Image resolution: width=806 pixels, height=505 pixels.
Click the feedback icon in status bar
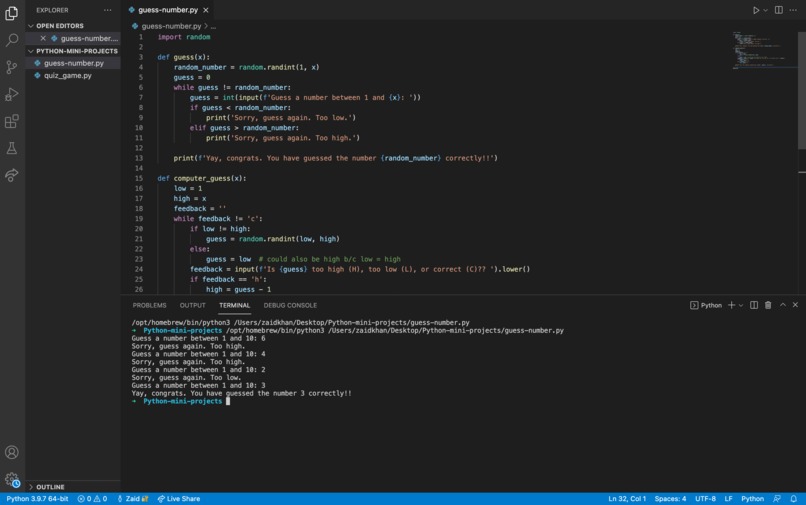pos(777,499)
